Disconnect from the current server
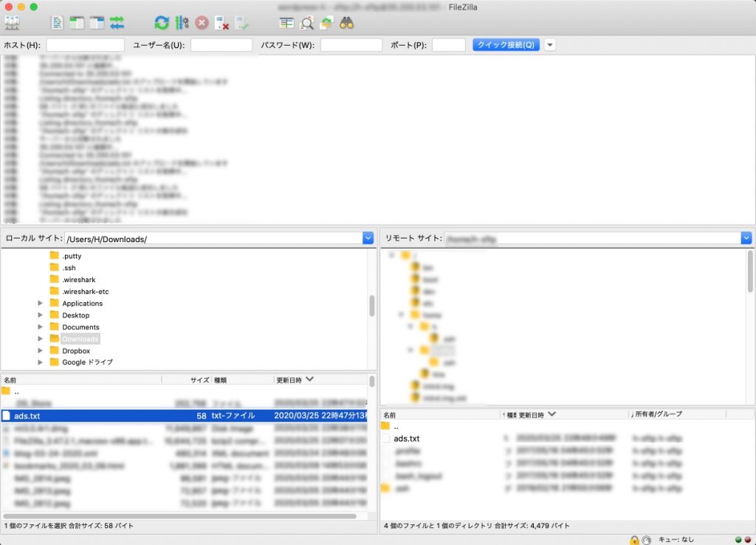Viewport: 756px width, 545px height. pyautogui.click(x=221, y=22)
